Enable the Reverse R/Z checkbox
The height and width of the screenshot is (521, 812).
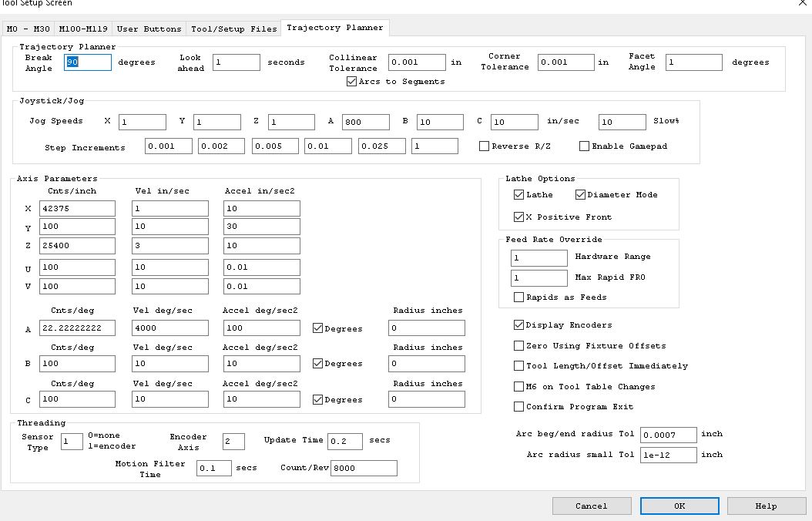click(x=484, y=146)
